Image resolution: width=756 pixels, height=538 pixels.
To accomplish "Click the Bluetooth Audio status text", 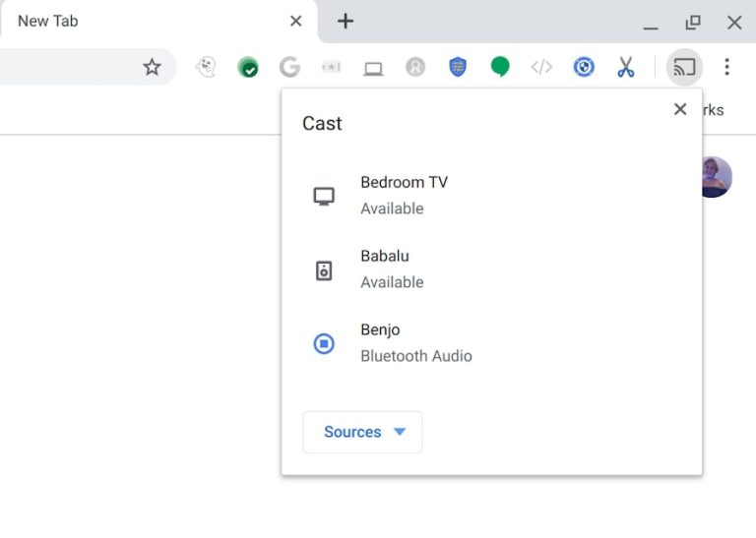I will click(x=416, y=356).
